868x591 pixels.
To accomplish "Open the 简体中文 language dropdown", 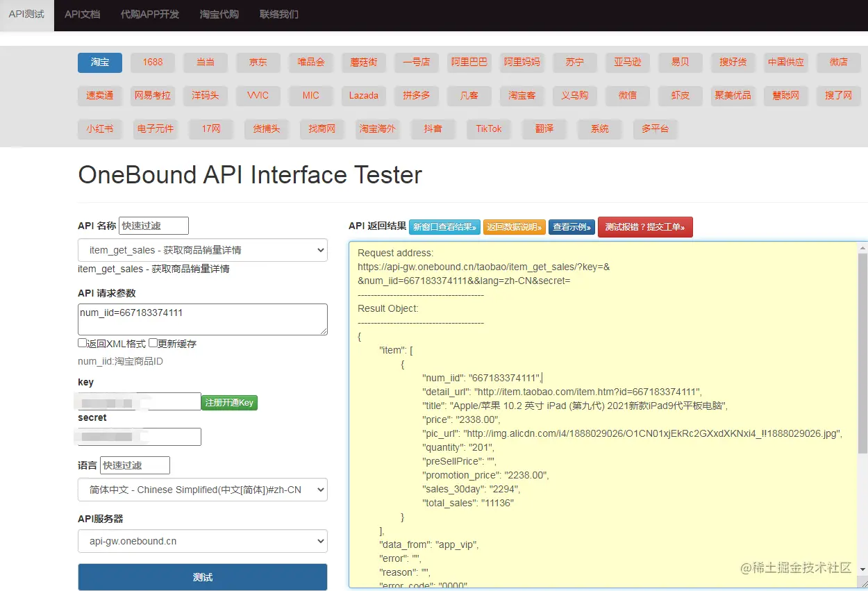I will [203, 490].
